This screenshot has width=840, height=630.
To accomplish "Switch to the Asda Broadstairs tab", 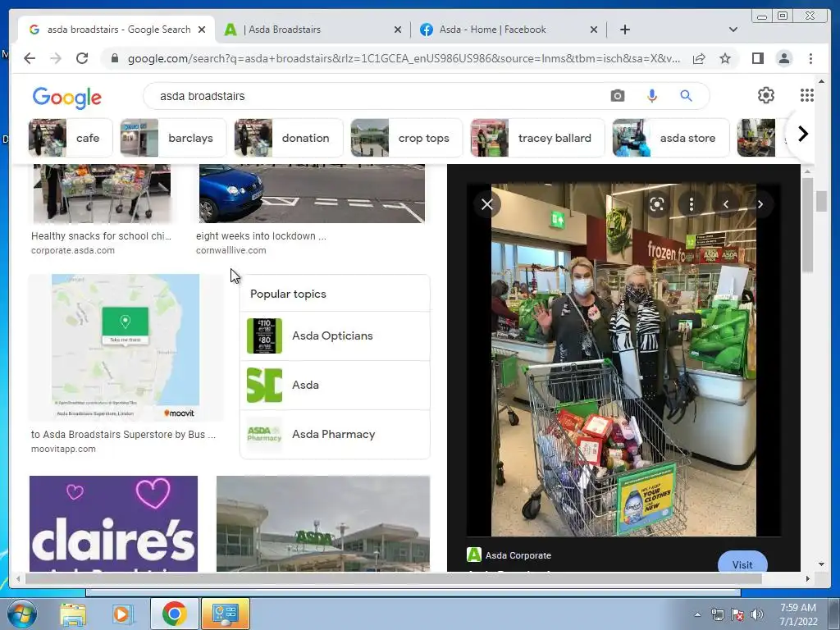I will (313, 30).
